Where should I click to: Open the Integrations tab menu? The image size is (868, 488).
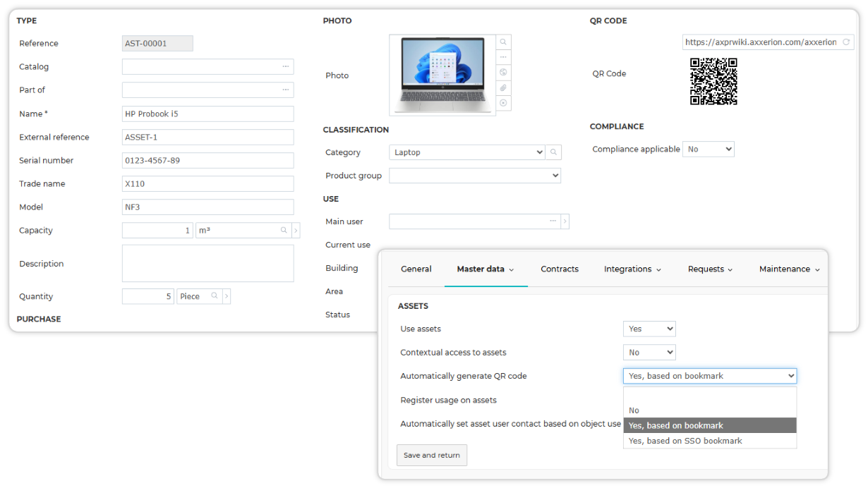pos(632,269)
